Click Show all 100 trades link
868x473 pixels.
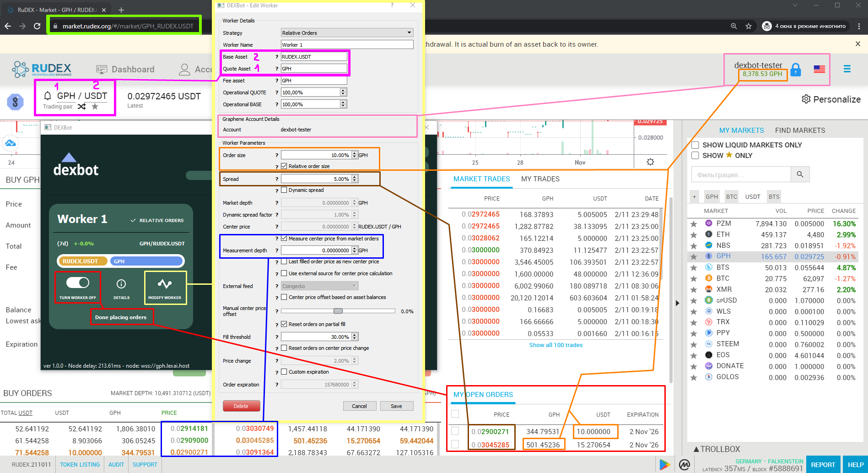(556, 345)
